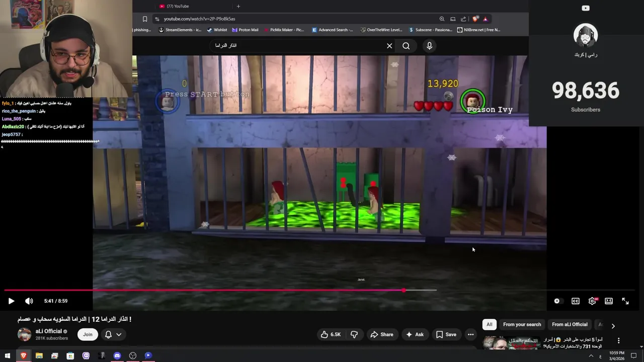The height and width of the screenshot is (362, 644).
Task: Open Subscene bookmark
Action: click(x=430, y=30)
